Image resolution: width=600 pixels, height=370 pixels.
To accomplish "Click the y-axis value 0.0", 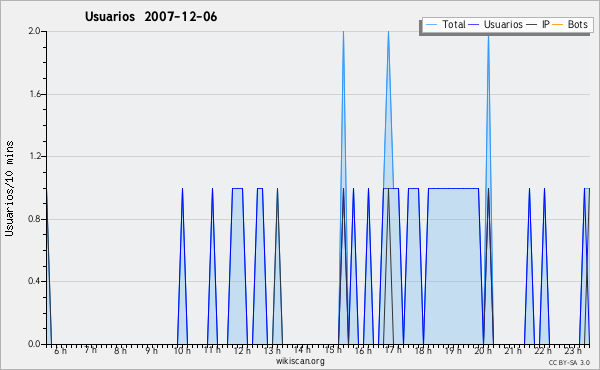I will [x=34, y=344].
